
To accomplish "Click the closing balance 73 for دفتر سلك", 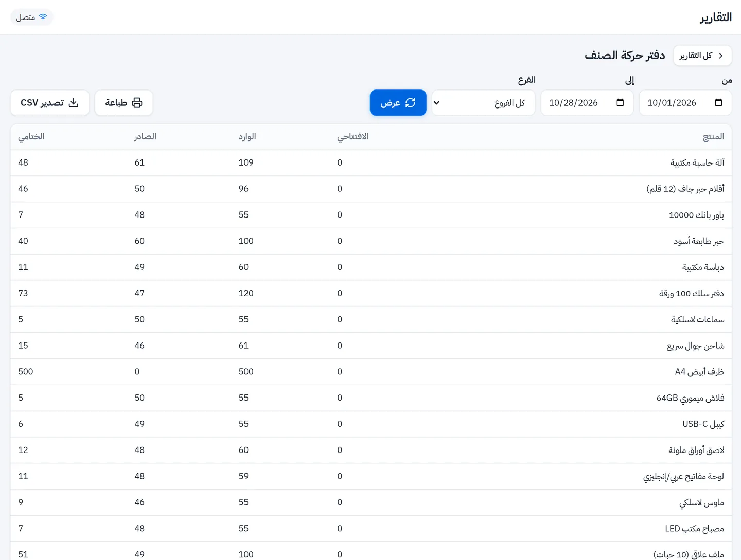I will (23, 294).
